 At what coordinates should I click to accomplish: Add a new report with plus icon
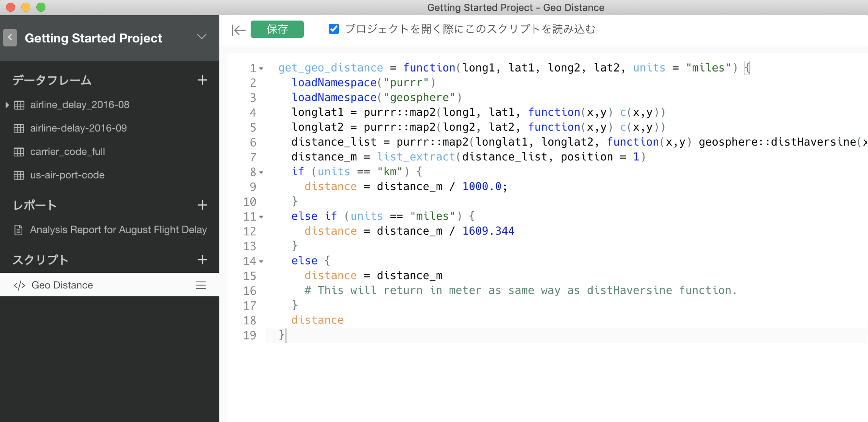[x=202, y=205]
